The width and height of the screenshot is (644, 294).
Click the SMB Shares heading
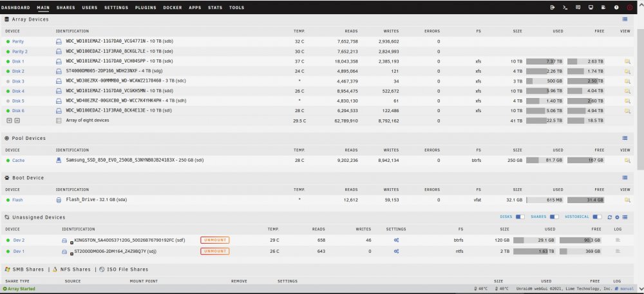(28, 269)
